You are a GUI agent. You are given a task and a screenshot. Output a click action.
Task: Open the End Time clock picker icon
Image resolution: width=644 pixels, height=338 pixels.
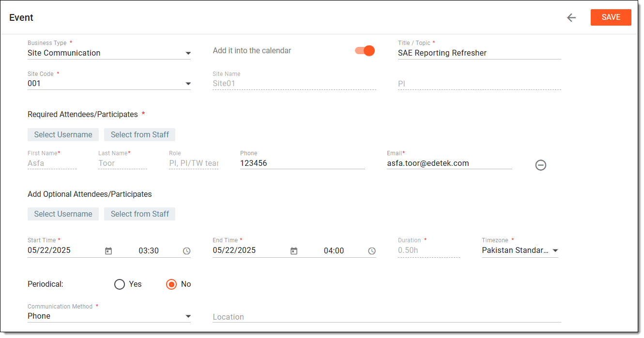pos(372,251)
